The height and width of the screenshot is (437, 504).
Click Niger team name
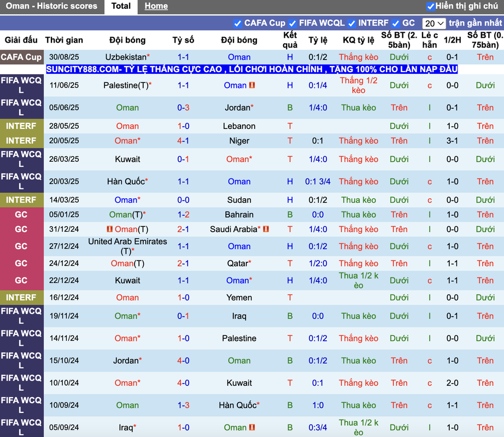tap(239, 141)
